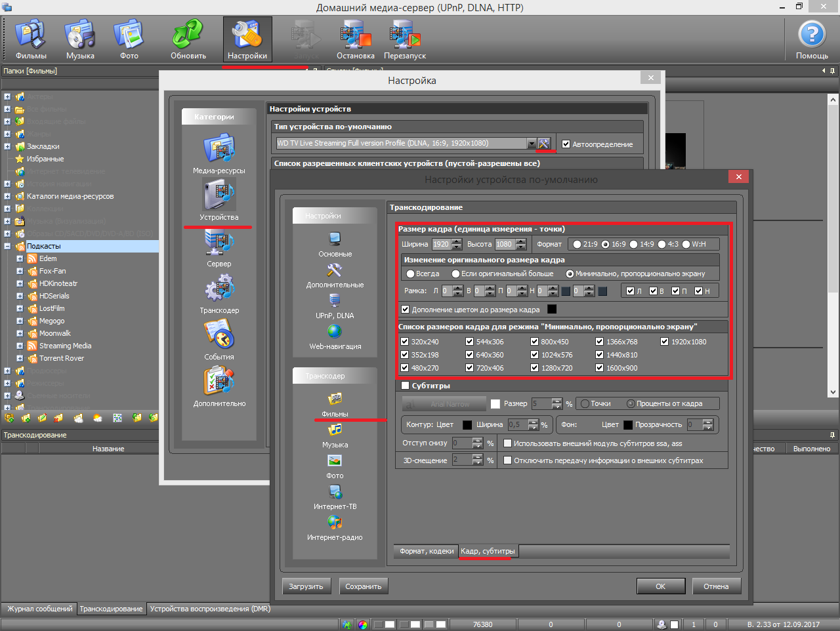Switch to the Формат, кодеки tab
840x631 pixels.
[x=427, y=551]
